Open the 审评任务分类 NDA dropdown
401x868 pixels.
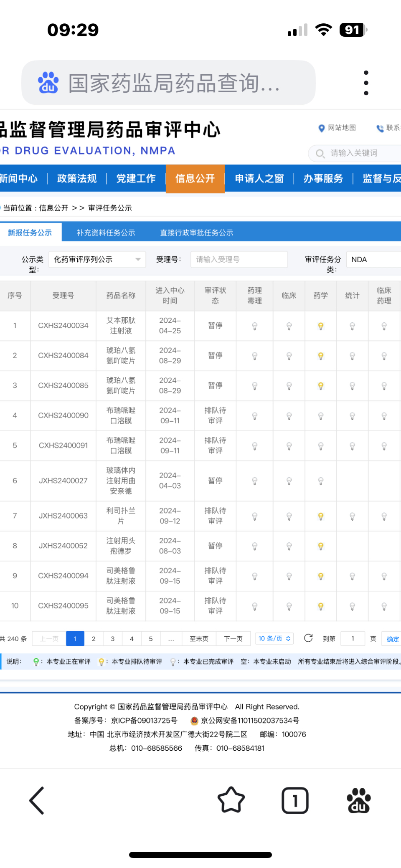pyautogui.click(x=374, y=259)
